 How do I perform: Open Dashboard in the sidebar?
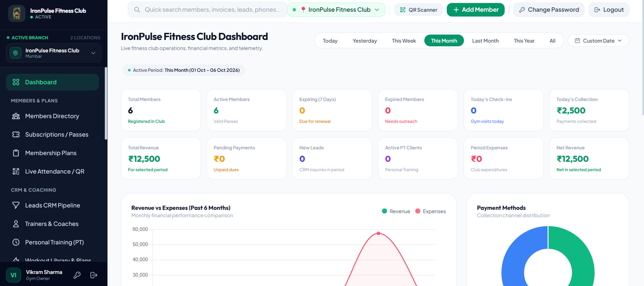(x=52, y=82)
